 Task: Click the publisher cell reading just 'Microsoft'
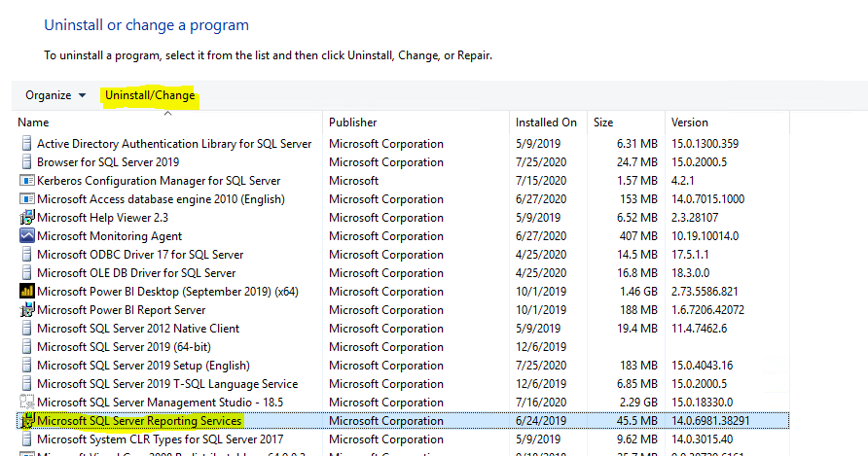353,181
